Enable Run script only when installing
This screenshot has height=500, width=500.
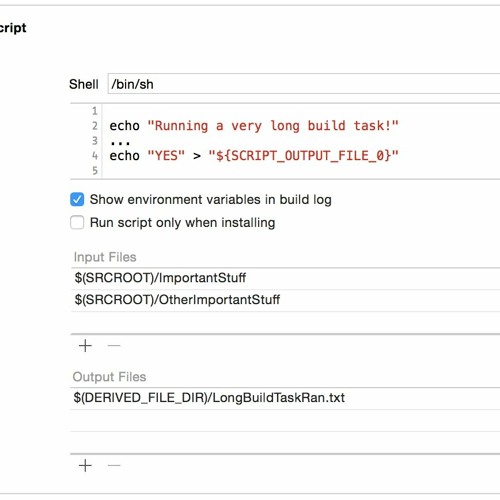click(x=77, y=222)
